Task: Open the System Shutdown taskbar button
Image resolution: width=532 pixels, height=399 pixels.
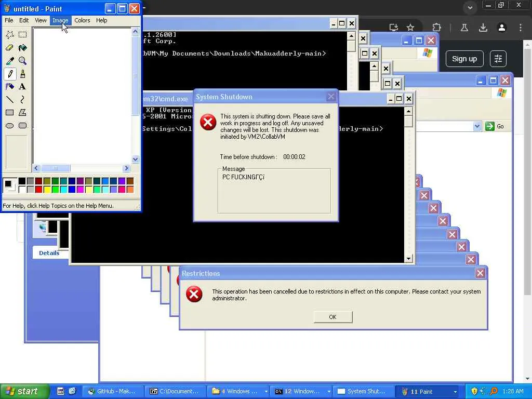Action: point(363,391)
